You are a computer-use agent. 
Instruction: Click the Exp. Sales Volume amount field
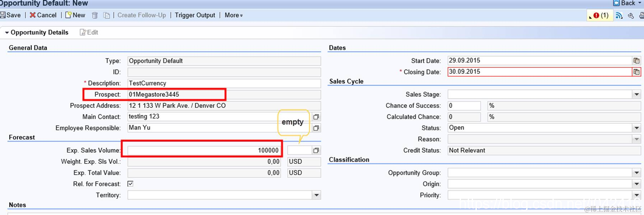point(204,150)
